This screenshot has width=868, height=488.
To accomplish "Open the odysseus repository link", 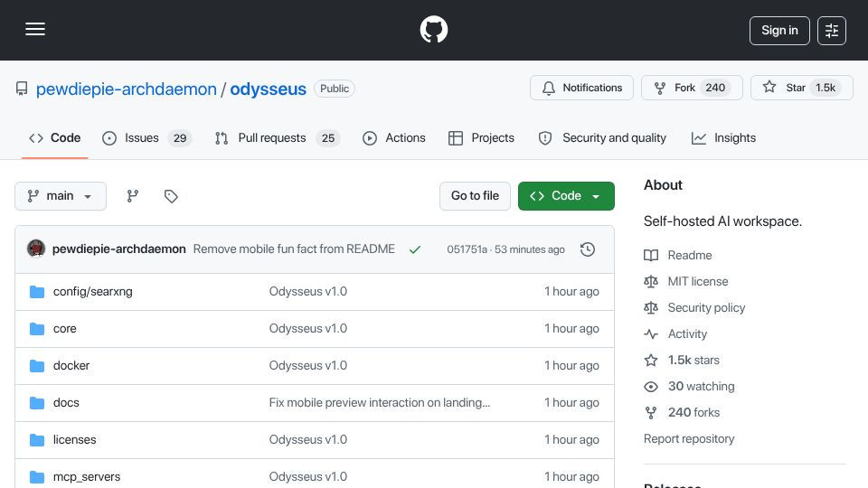I will pos(268,89).
